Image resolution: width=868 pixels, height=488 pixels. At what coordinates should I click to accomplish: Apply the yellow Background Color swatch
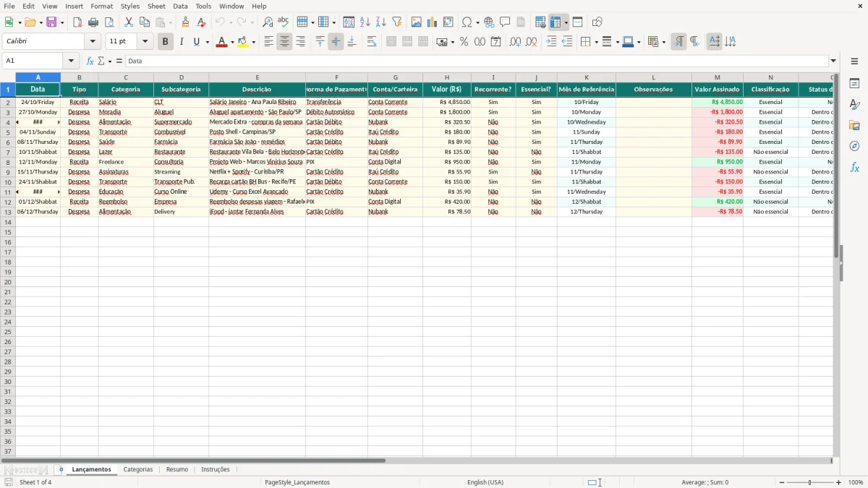coord(243,42)
